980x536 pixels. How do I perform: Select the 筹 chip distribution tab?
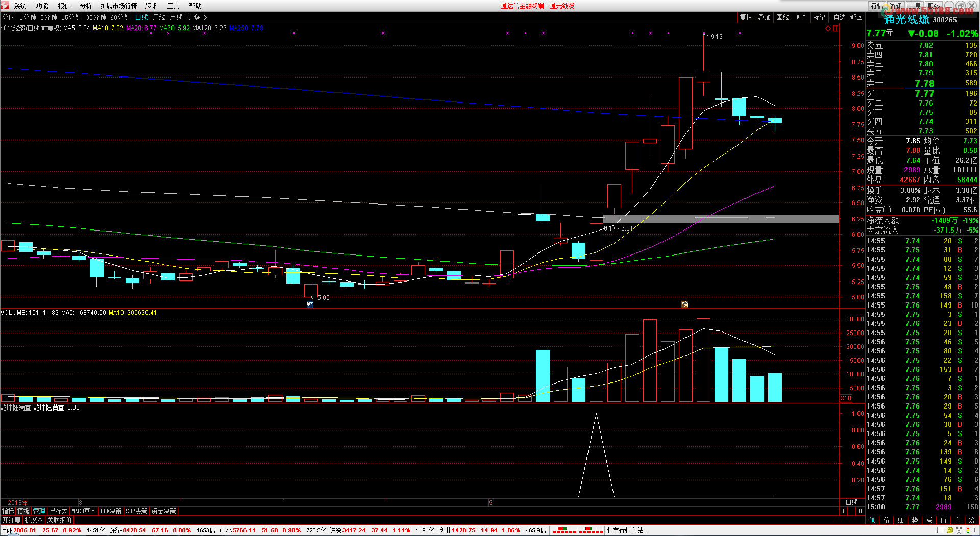pos(972,520)
